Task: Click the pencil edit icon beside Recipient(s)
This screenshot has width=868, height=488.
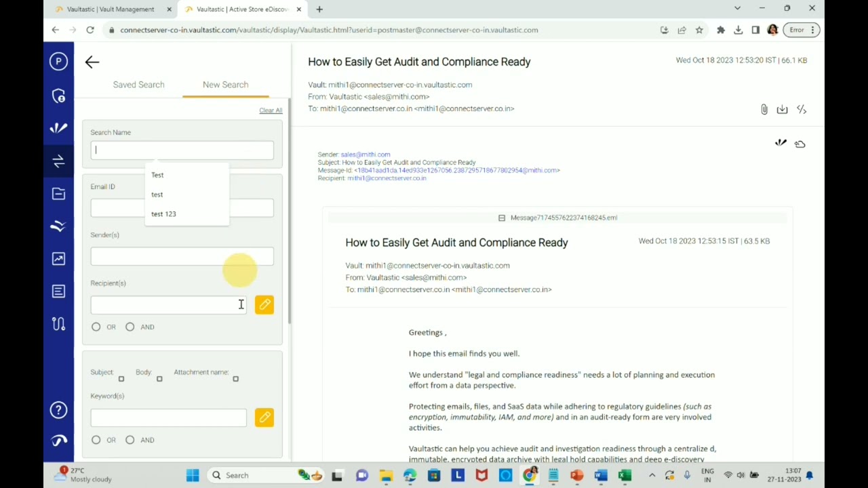Action: (264, 305)
